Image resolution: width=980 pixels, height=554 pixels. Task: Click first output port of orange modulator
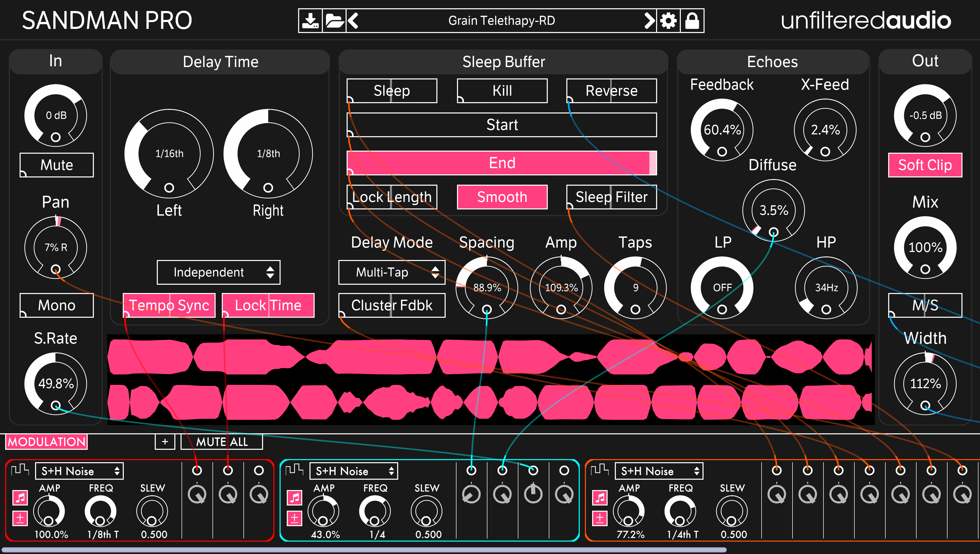click(x=777, y=471)
